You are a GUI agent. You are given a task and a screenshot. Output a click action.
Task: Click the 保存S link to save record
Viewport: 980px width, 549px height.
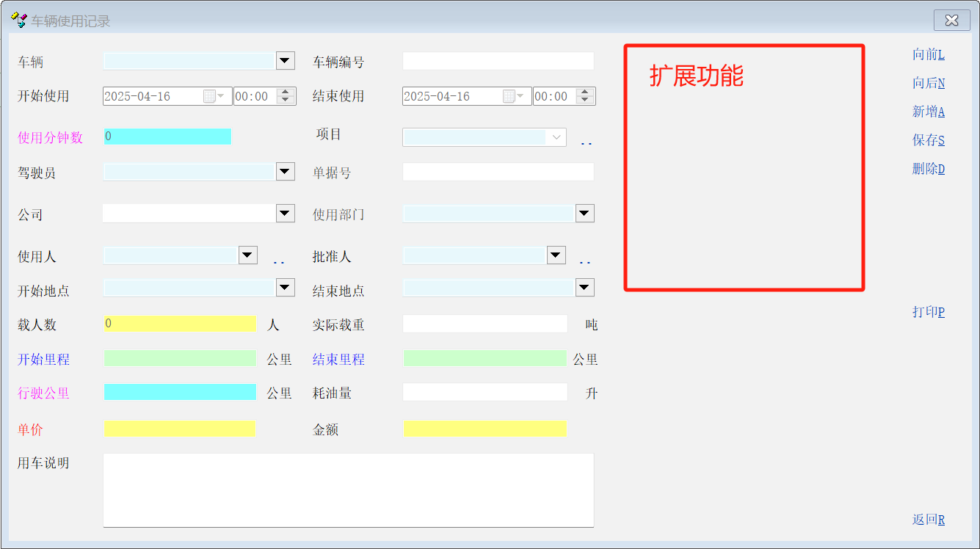928,140
